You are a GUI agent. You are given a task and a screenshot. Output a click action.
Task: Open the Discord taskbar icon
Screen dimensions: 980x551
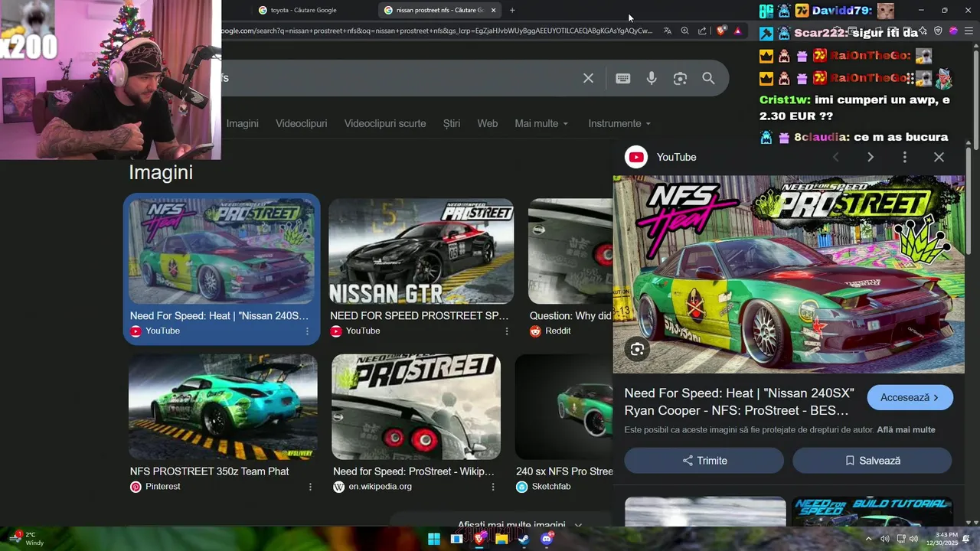click(547, 539)
